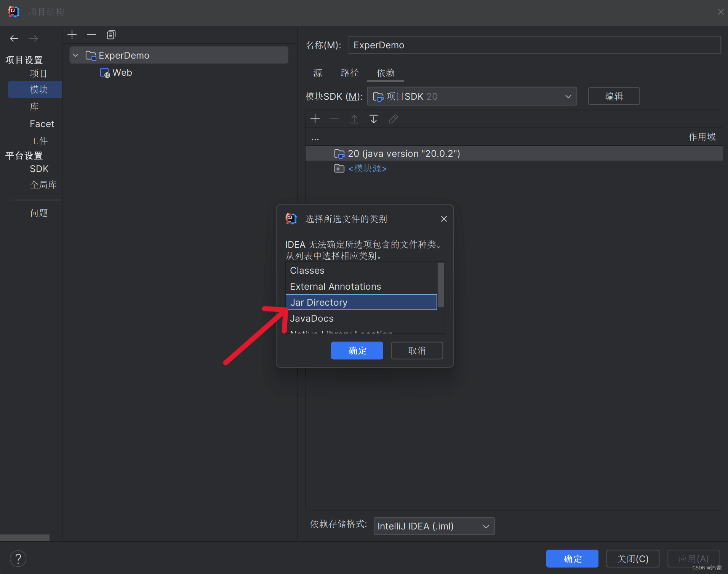Open 问题 section in sidebar

pyautogui.click(x=39, y=213)
